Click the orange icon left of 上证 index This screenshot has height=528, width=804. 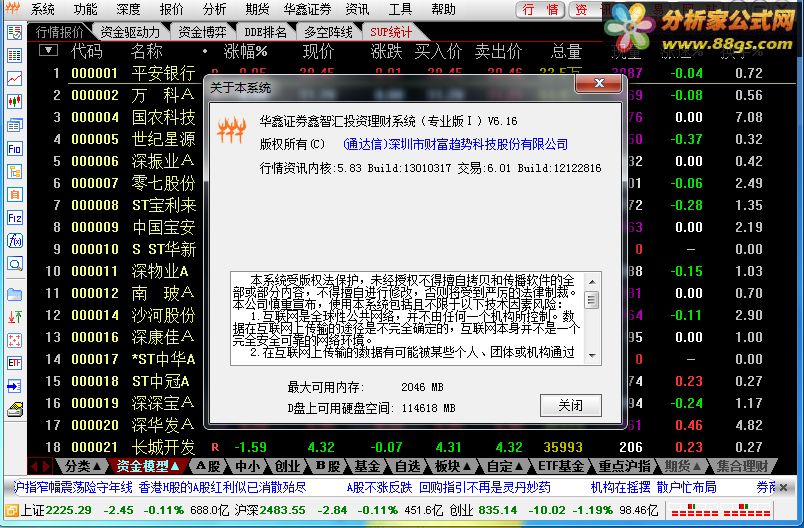click(11, 510)
